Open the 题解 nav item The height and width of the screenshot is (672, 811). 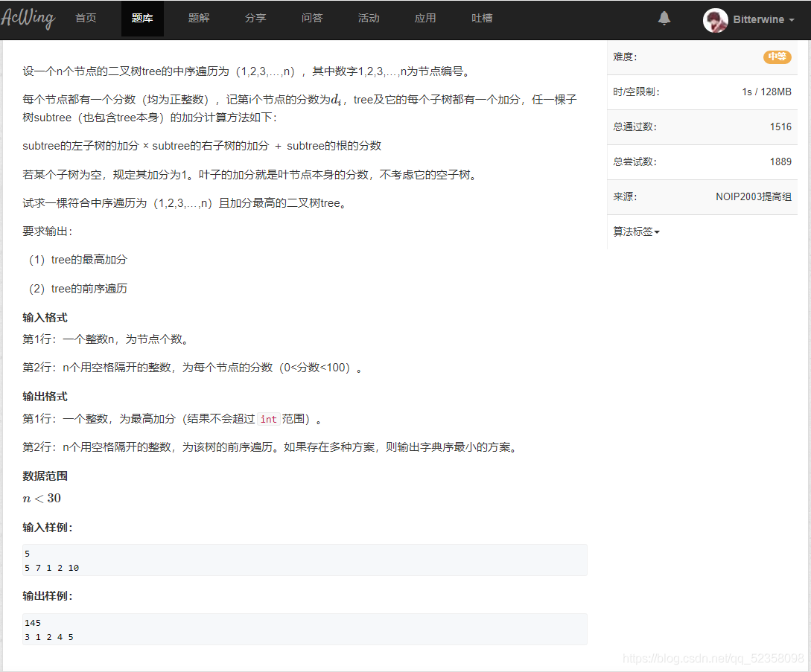[199, 18]
